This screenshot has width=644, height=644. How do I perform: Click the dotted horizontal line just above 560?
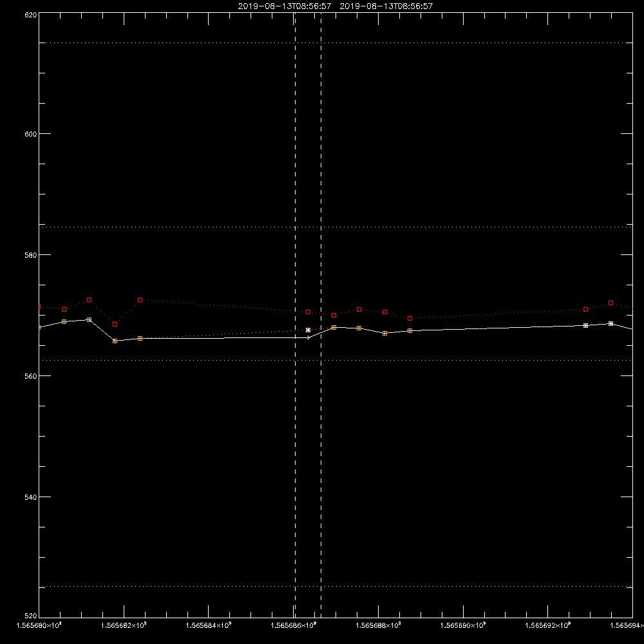[336, 360]
